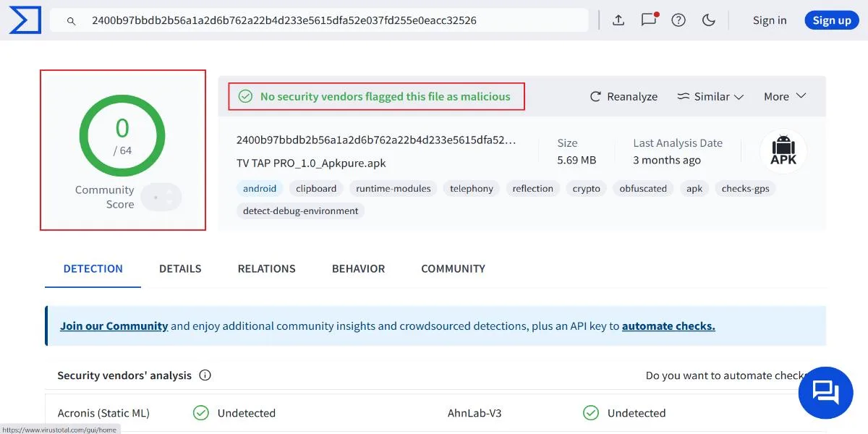Click the Join our Community link

coord(114,326)
